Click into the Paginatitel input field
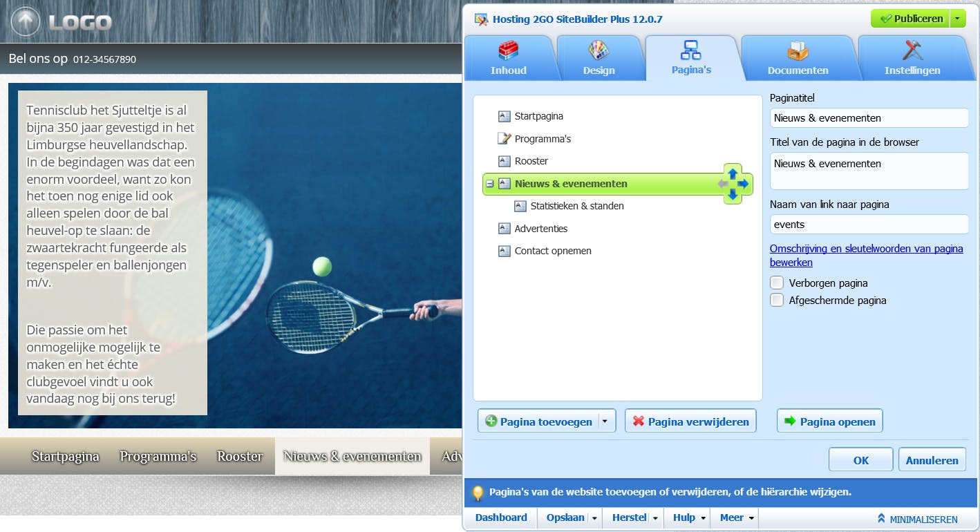980x532 pixels. point(869,118)
